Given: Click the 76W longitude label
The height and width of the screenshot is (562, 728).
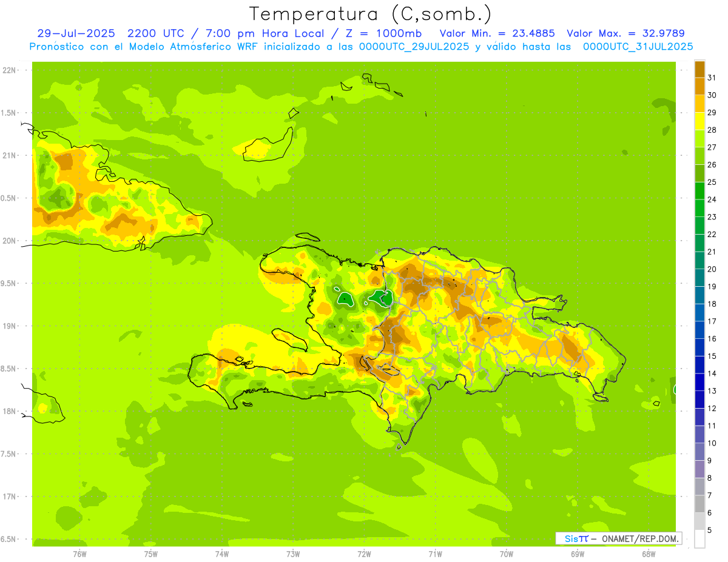Looking at the screenshot, I should click(x=79, y=554).
